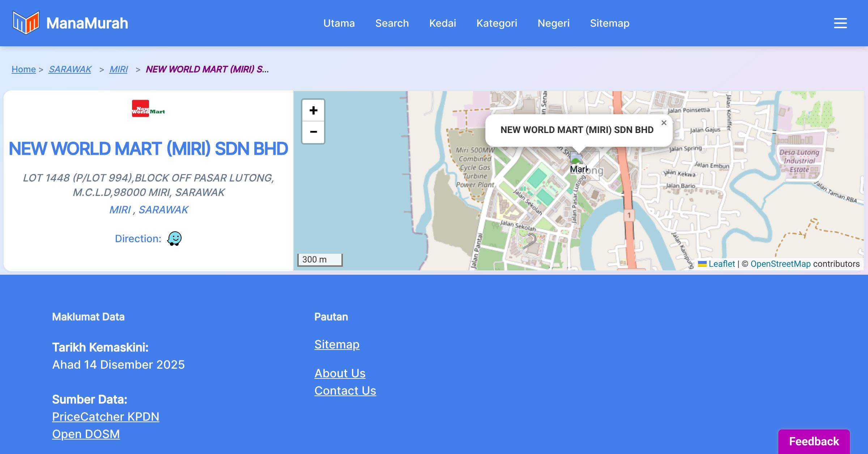Go to Utama in navigation

pyautogui.click(x=339, y=23)
